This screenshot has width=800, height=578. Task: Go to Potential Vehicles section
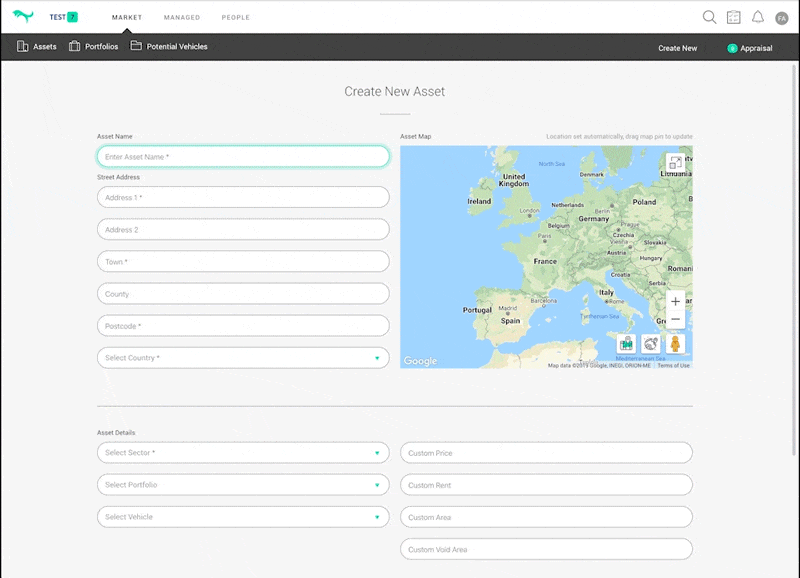coord(169,46)
